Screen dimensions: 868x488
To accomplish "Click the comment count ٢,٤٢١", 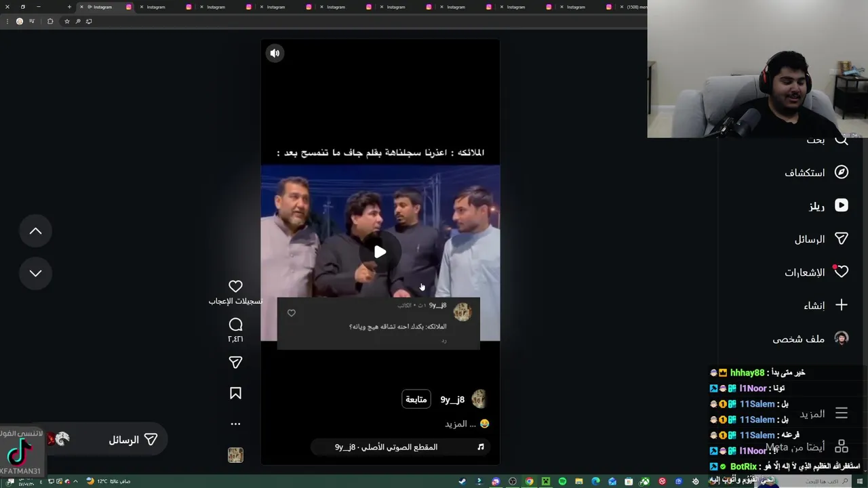I will coord(235,339).
